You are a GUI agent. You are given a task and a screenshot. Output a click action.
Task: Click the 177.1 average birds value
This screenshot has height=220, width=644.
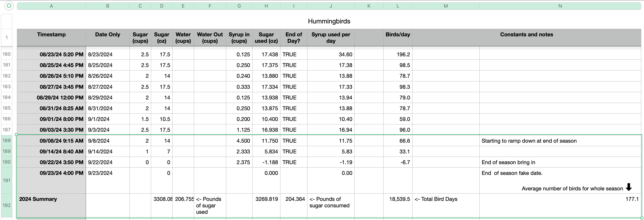pos(632,199)
